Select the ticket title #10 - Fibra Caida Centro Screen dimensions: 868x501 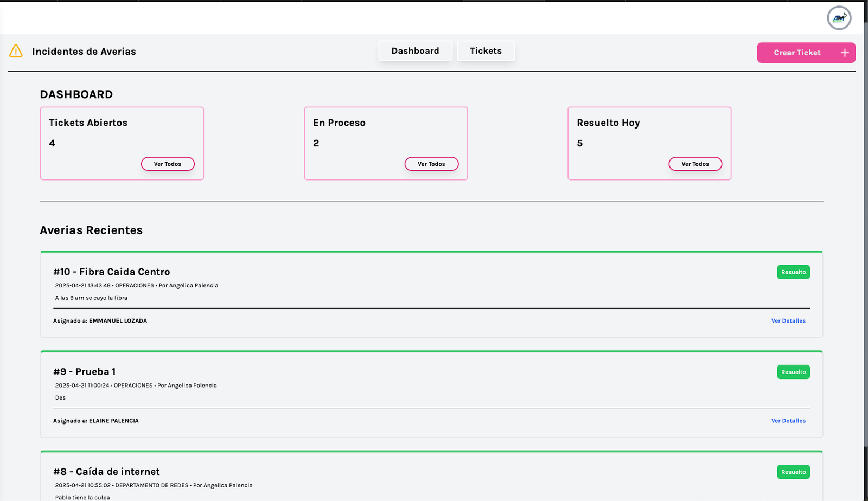point(112,272)
